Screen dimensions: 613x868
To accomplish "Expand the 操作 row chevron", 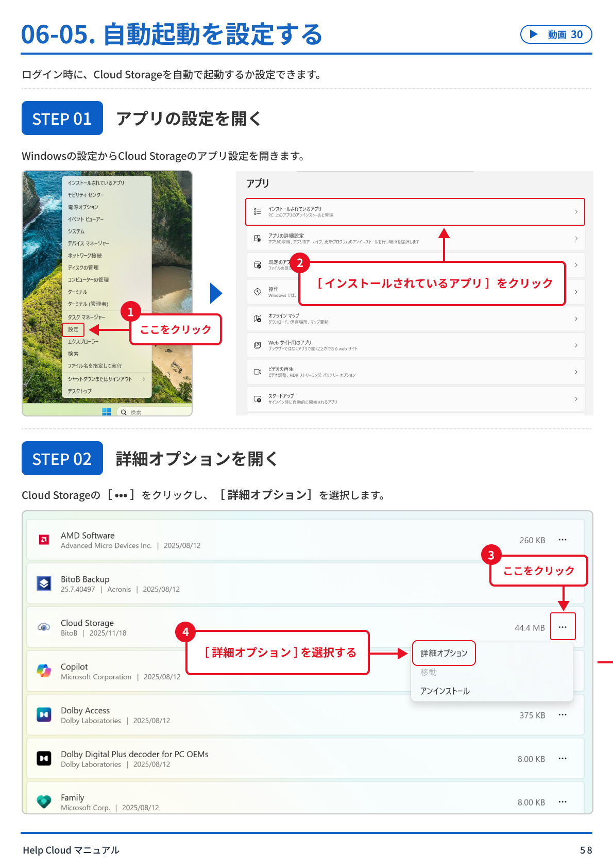I will pyautogui.click(x=576, y=292).
